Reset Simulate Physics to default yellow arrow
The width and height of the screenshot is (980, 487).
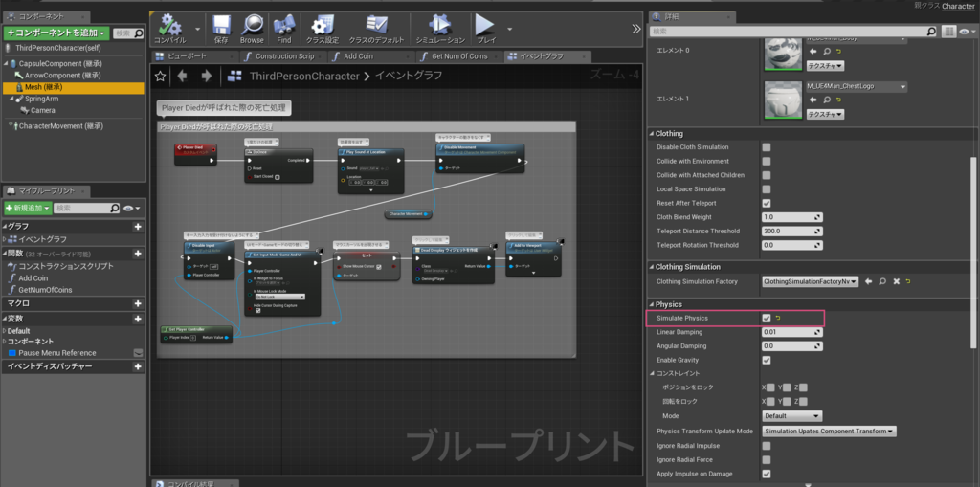pyautogui.click(x=778, y=319)
